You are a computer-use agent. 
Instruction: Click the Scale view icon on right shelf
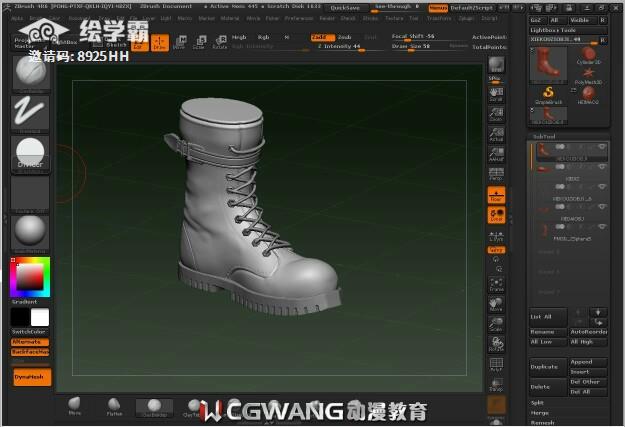[x=496, y=324]
